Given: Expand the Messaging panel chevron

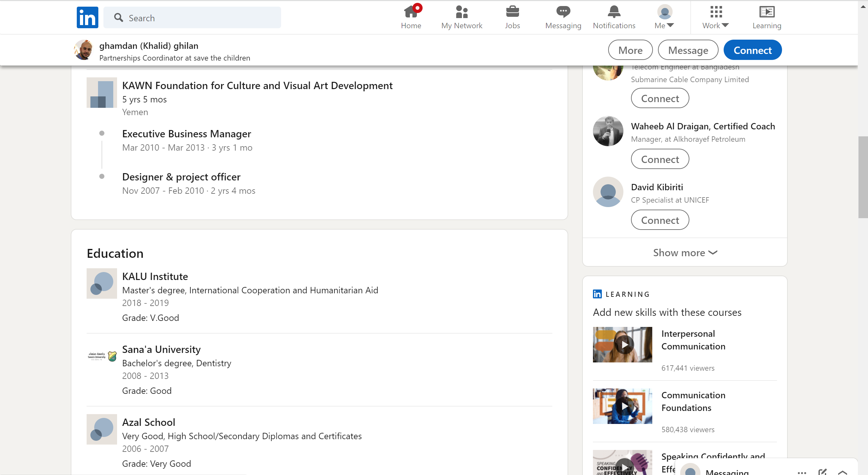Looking at the screenshot, I should point(842,472).
